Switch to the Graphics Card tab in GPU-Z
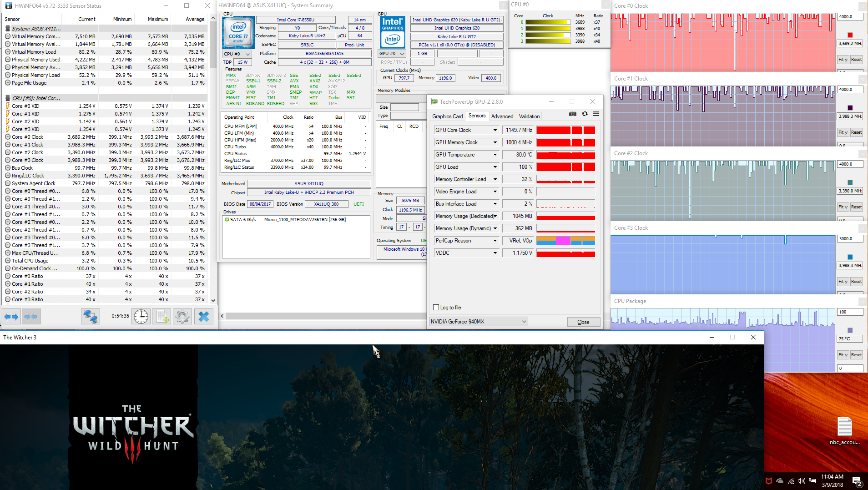This screenshot has height=490, width=868. coord(447,116)
